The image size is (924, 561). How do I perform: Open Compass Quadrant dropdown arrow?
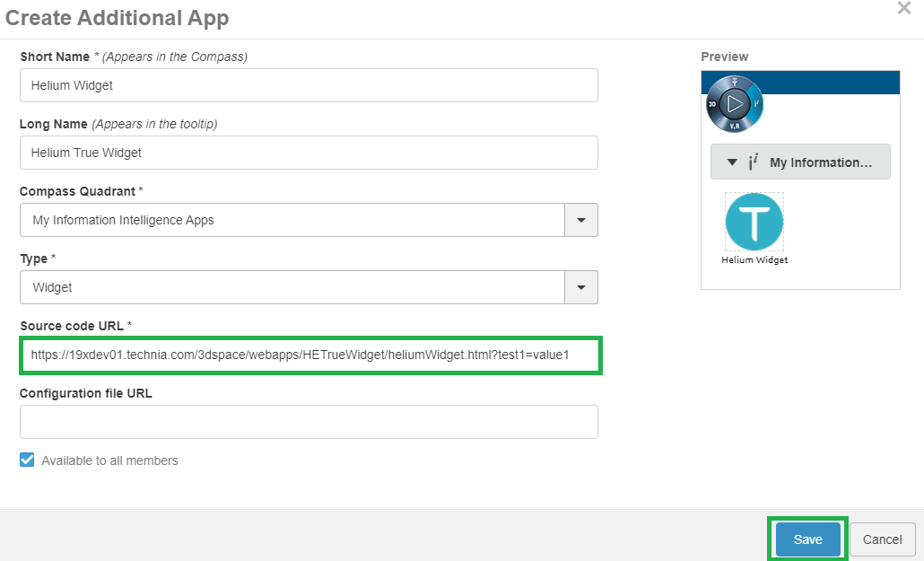(x=580, y=220)
